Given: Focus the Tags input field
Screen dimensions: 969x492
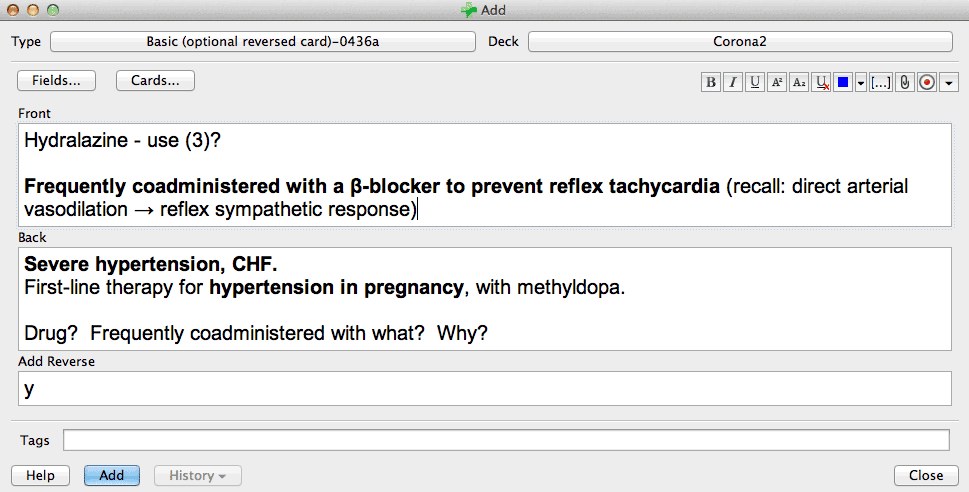Looking at the screenshot, I should pos(506,440).
